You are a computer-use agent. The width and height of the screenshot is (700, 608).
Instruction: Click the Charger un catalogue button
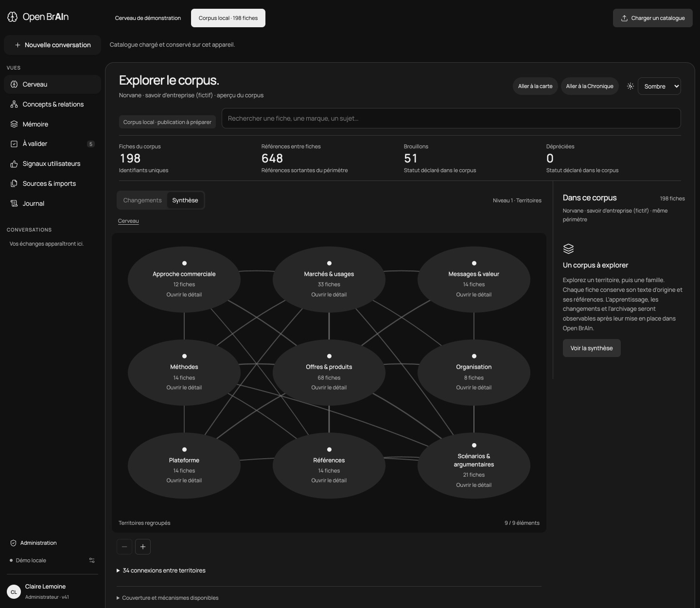(653, 18)
